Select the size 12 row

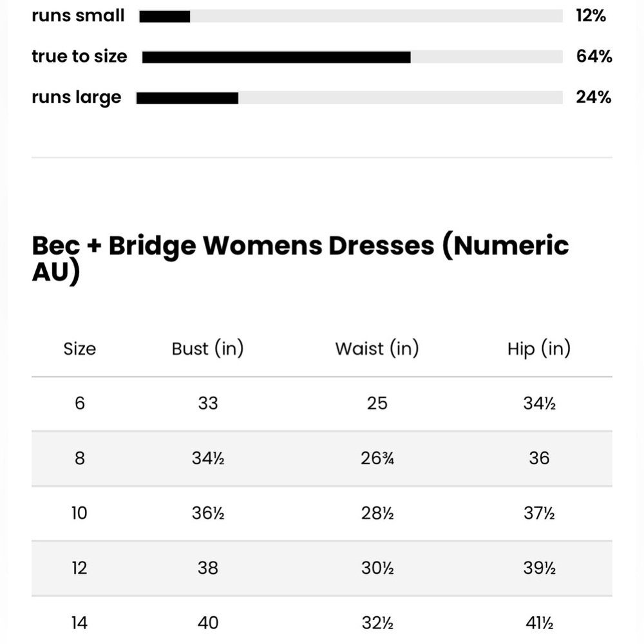(x=322, y=569)
